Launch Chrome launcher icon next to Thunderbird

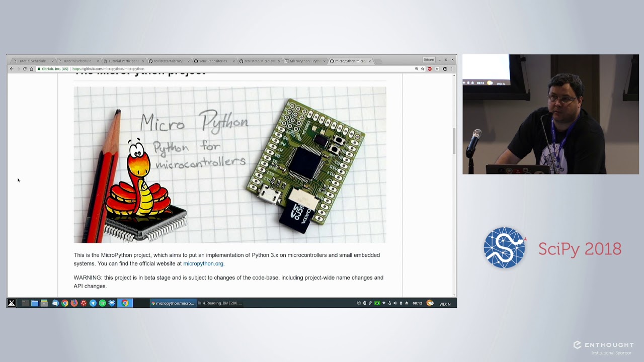pos(65,303)
